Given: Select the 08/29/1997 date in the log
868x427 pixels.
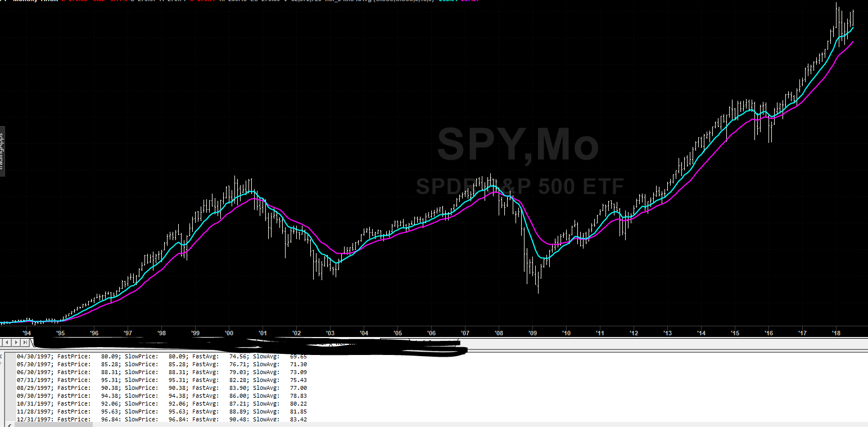Looking at the screenshot, I should (35, 388).
